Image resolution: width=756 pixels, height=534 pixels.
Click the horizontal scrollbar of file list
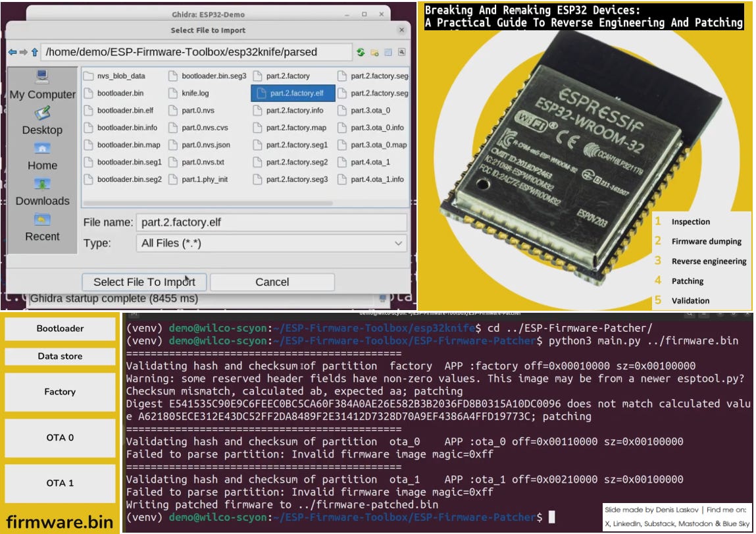pos(209,203)
